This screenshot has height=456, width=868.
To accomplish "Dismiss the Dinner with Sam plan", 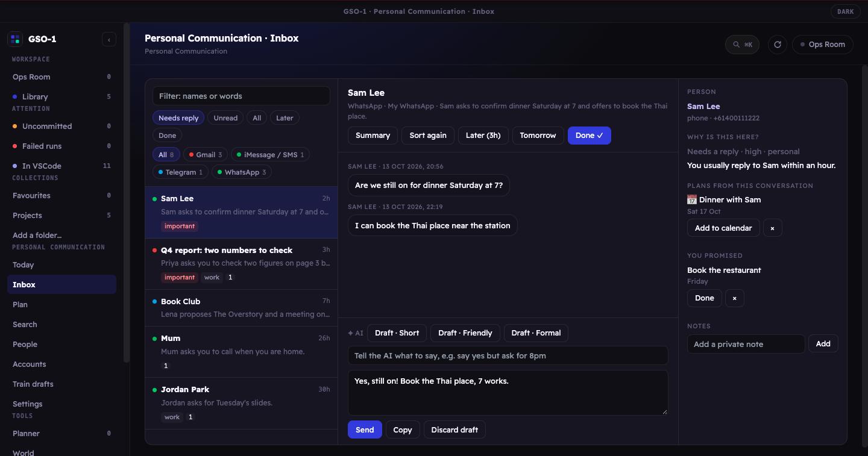I will tap(772, 228).
